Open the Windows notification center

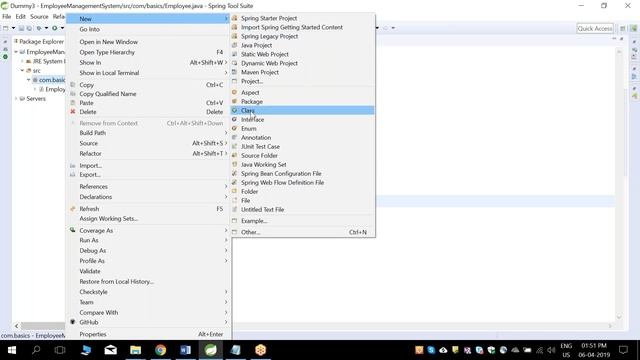[x=623, y=350]
